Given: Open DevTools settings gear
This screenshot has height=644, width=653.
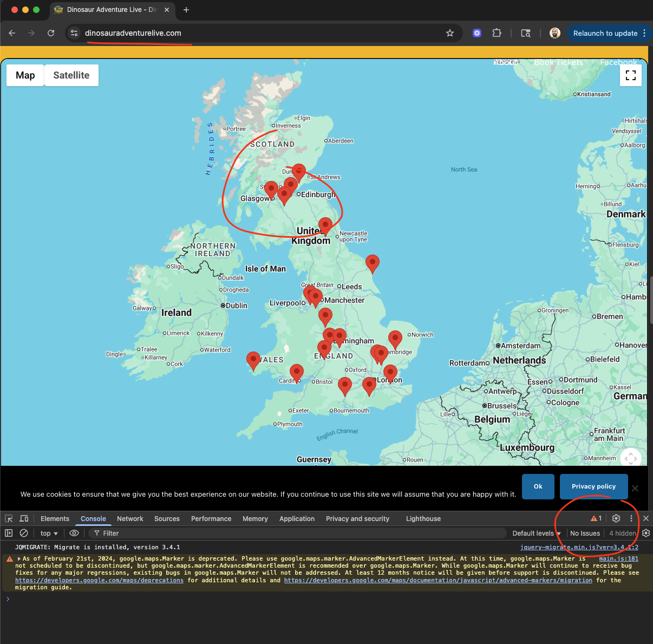Looking at the screenshot, I should [x=616, y=518].
